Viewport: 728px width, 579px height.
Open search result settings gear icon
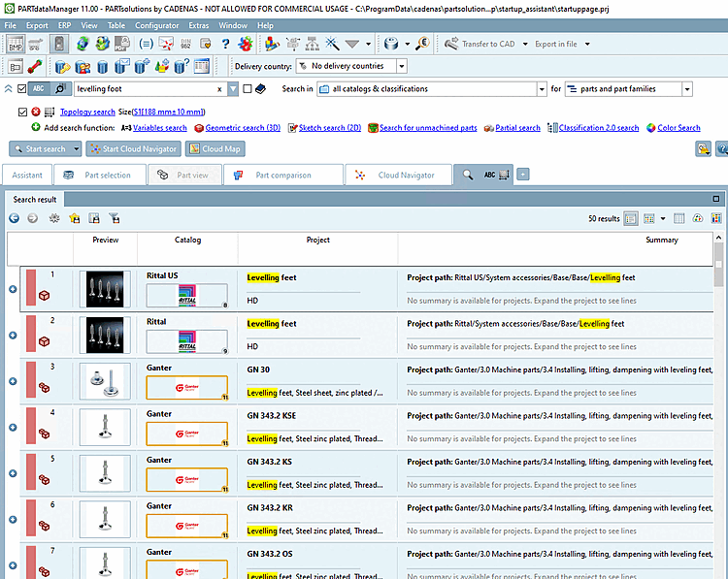[x=53, y=219]
